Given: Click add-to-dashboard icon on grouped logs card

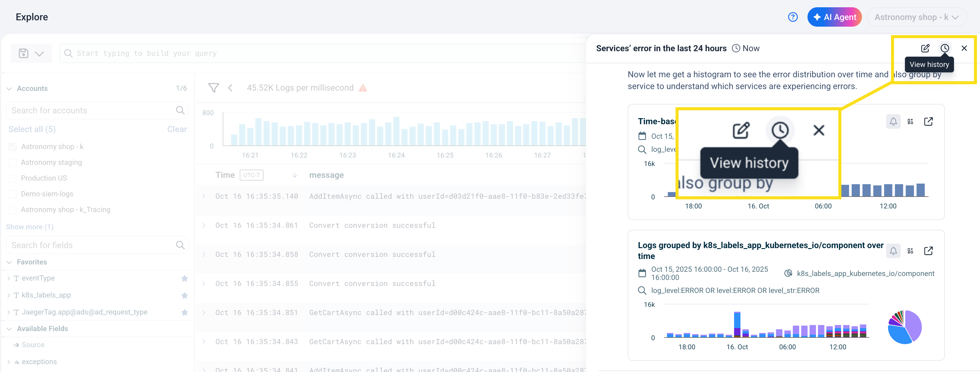Looking at the screenshot, I should pyautogui.click(x=910, y=251).
